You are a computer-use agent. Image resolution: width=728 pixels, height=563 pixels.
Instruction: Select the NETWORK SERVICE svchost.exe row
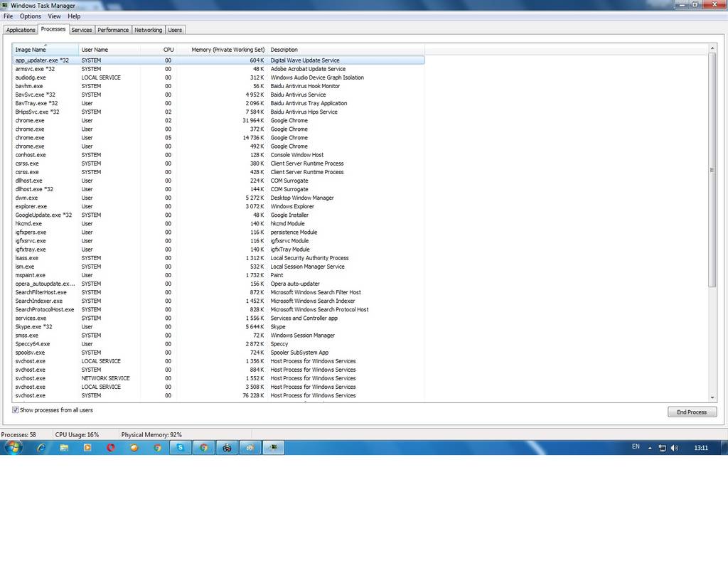pos(218,377)
